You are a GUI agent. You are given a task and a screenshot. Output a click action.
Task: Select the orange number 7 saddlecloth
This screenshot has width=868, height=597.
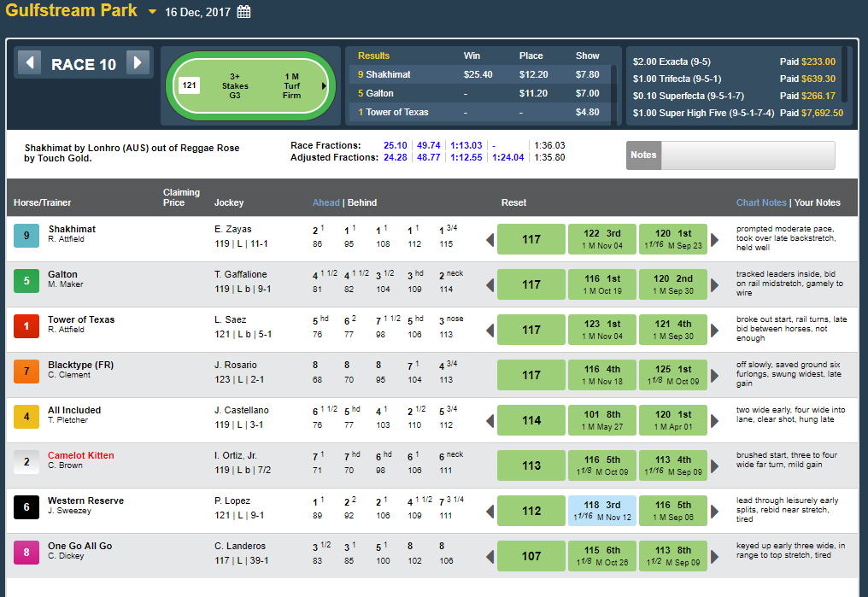point(26,372)
